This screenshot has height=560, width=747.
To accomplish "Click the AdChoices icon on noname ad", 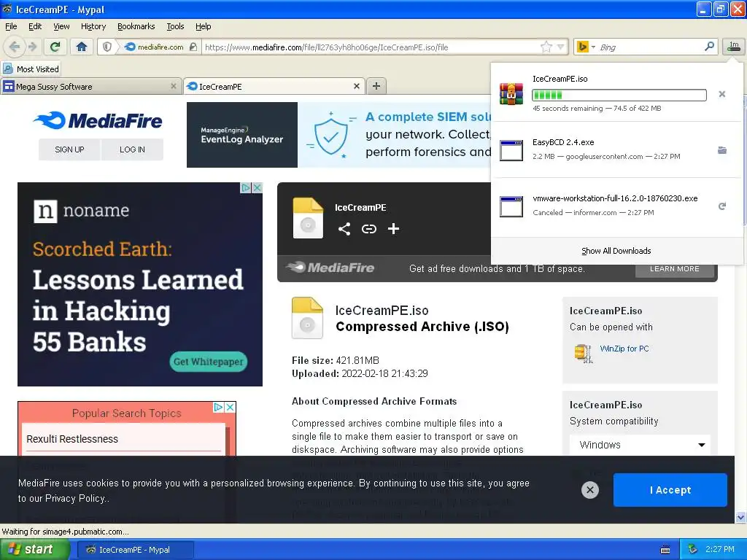I will pyautogui.click(x=246, y=187).
